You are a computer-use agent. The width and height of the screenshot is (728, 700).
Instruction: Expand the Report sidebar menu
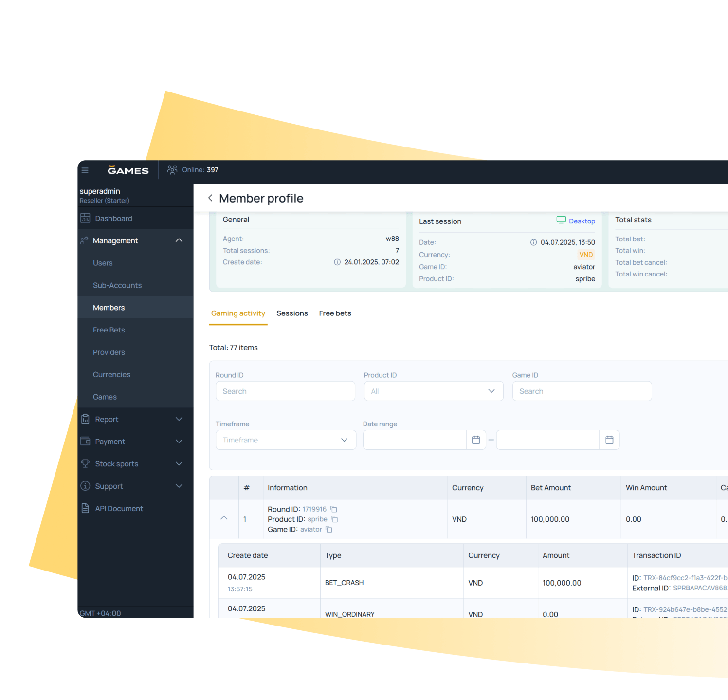[179, 419]
